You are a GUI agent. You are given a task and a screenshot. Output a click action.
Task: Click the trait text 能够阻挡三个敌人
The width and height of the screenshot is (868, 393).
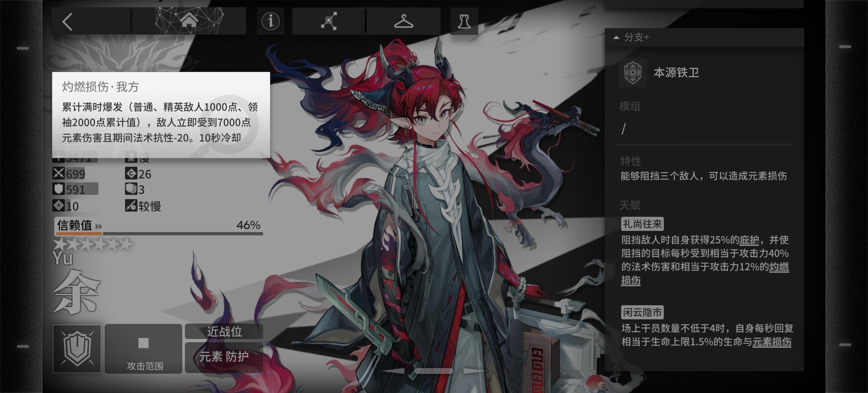click(660, 176)
